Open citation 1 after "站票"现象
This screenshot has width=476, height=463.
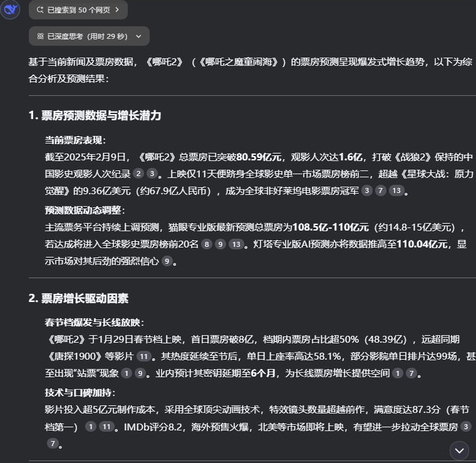[x=126, y=374]
